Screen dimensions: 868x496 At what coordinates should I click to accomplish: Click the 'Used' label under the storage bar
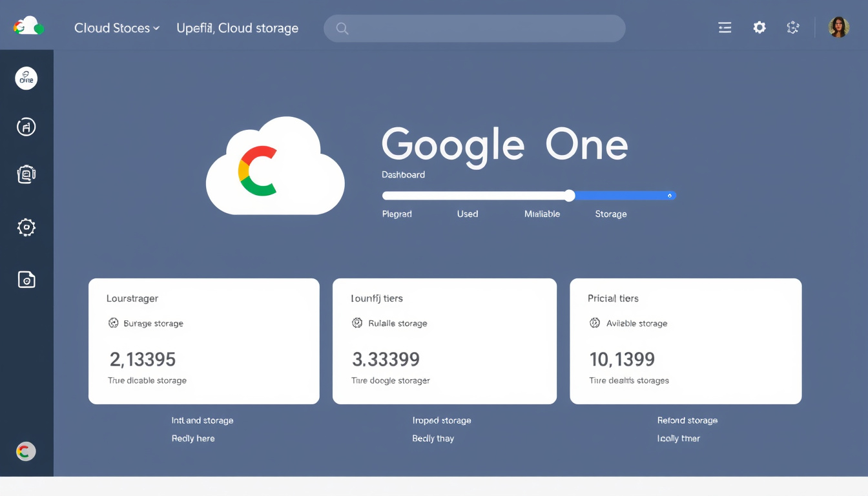point(468,214)
